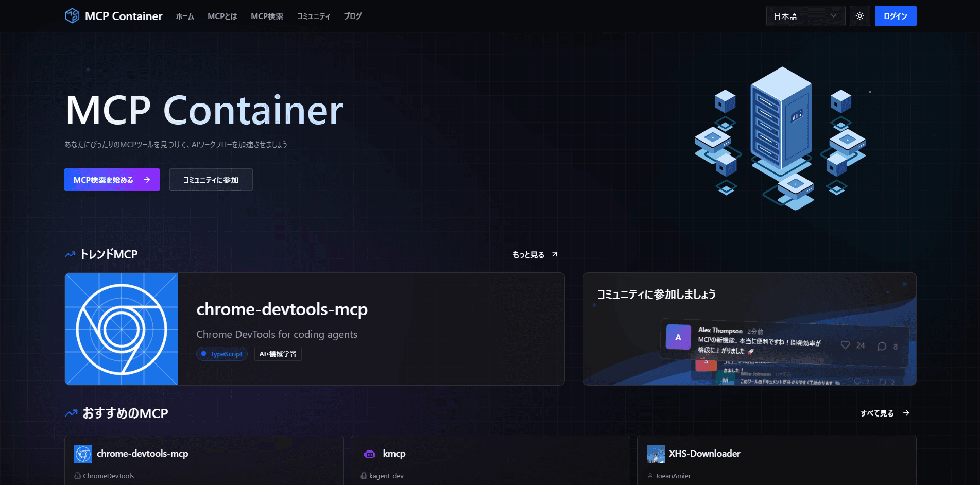Open the ホーム menu item
980x485 pixels.
[185, 16]
